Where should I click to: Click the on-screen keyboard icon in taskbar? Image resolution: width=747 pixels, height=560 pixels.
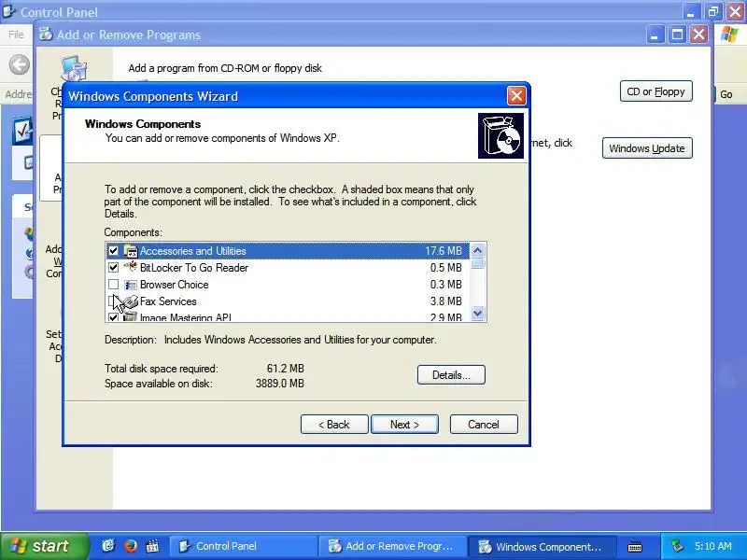click(x=635, y=547)
